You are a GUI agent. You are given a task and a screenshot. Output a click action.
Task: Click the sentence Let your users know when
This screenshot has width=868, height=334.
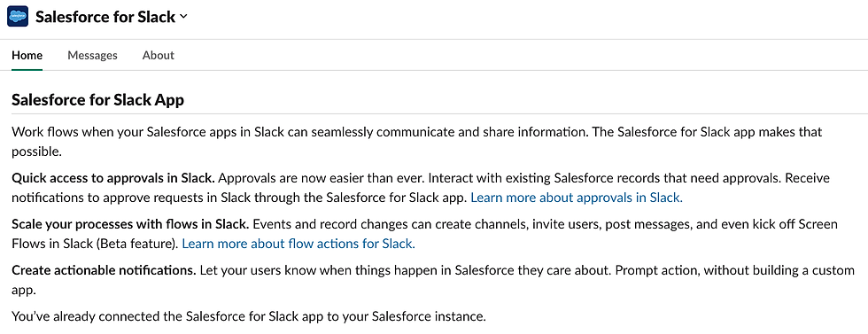pos(406,270)
